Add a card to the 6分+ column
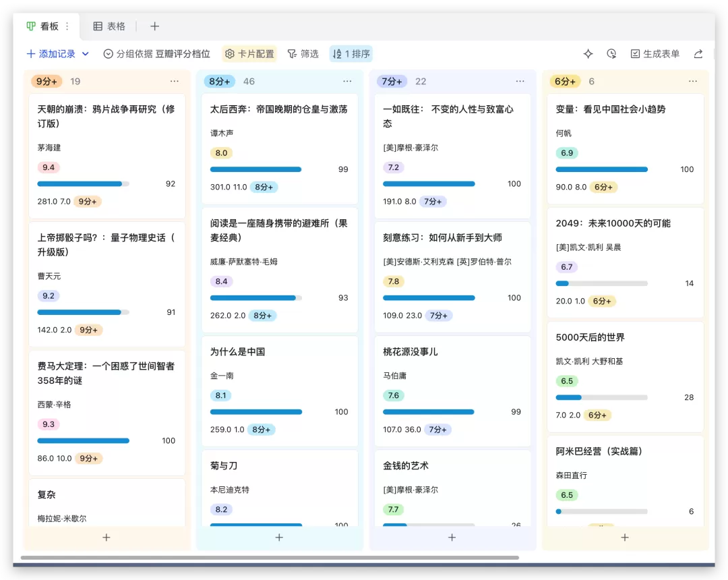The image size is (728, 580). (625, 538)
